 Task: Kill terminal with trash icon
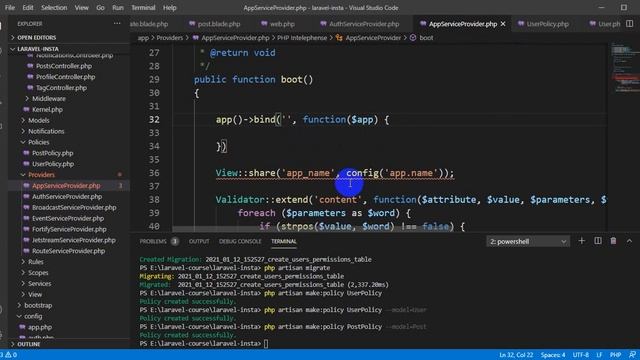[x=613, y=241]
